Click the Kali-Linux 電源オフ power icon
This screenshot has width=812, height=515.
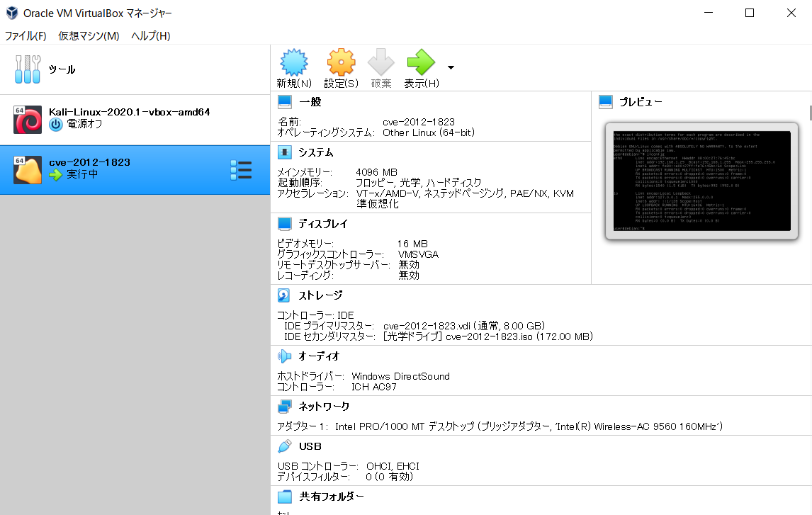click(x=55, y=124)
